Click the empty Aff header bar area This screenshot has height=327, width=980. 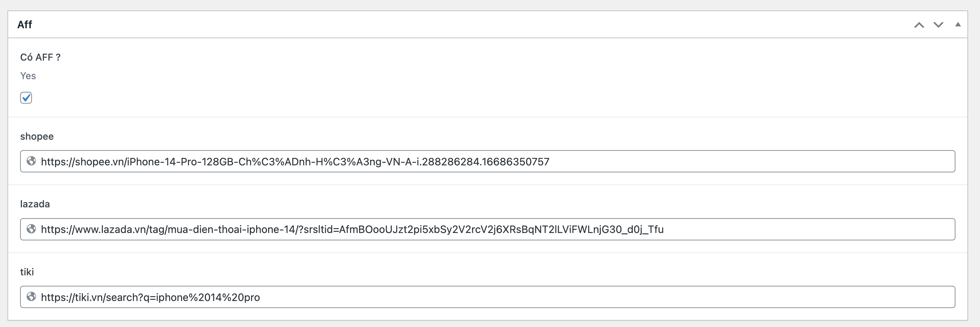pyautogui.click(x=472, y=25)
